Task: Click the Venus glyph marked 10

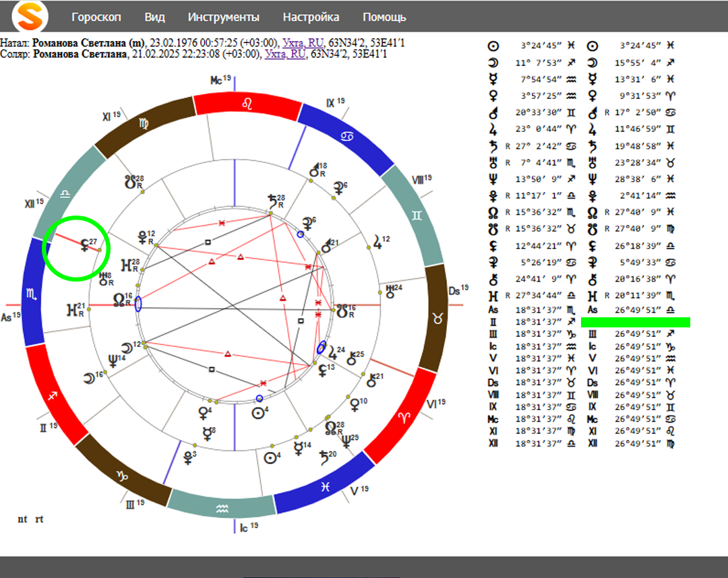Action: 355,405
